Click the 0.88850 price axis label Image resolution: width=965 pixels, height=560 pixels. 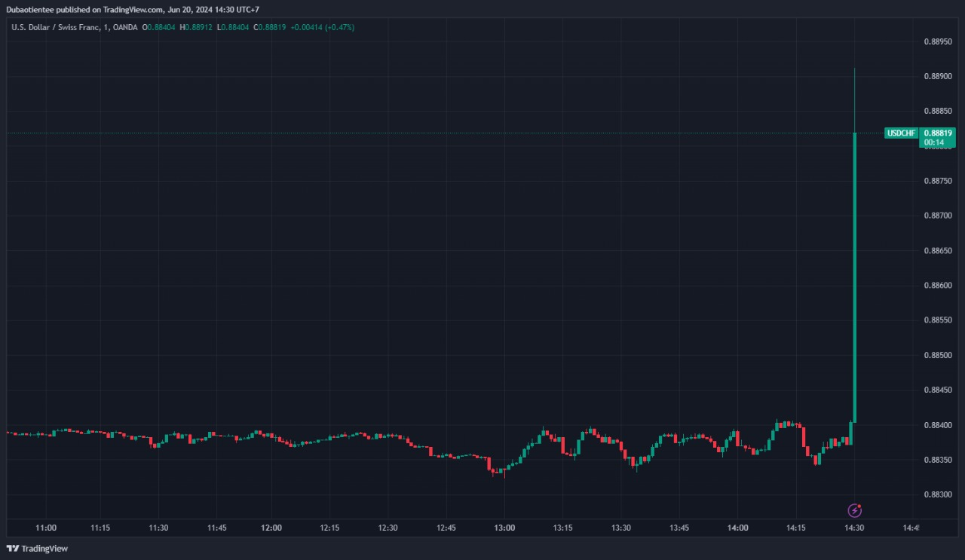938,111
